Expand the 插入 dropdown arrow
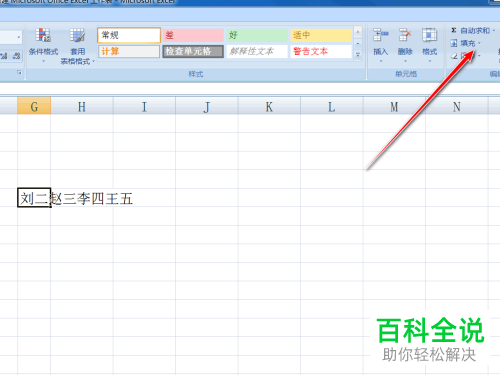500x375 pixels. click(x=381, y=61)
